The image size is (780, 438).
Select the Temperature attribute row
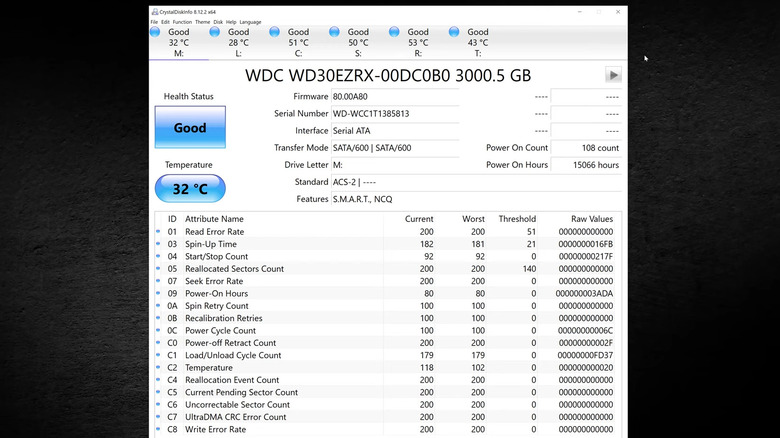[390, 368]
